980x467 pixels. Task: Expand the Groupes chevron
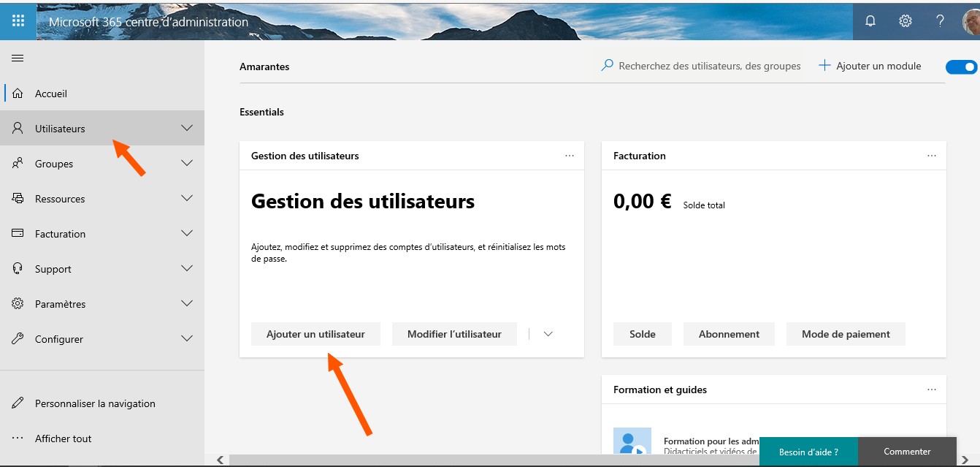coord(187,163)
